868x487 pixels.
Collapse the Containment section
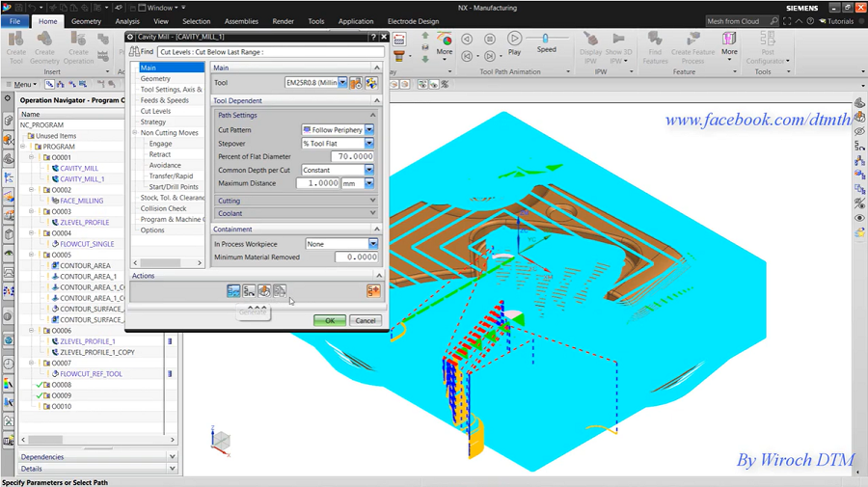coord(377,230)
